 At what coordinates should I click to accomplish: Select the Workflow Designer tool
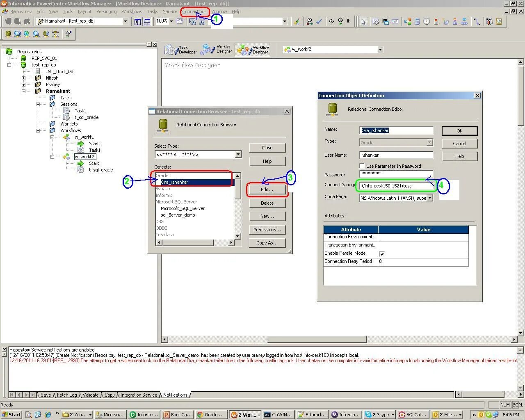click(253, 49)
